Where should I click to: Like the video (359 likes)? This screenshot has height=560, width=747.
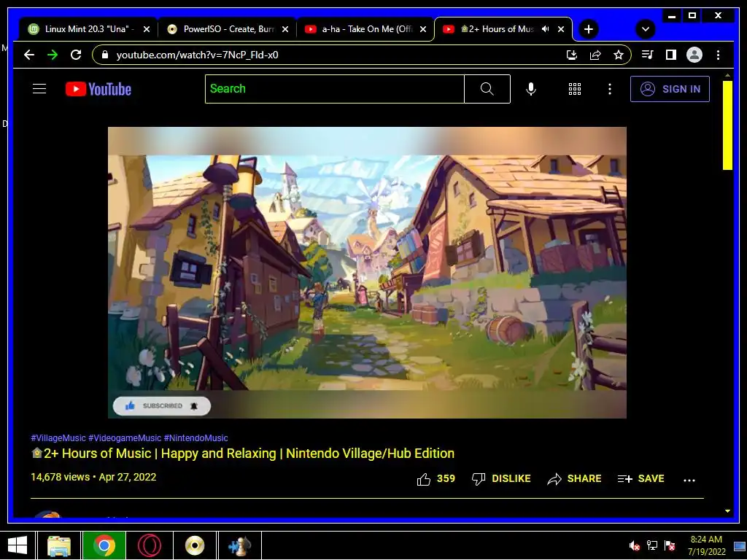click(436, 478)
